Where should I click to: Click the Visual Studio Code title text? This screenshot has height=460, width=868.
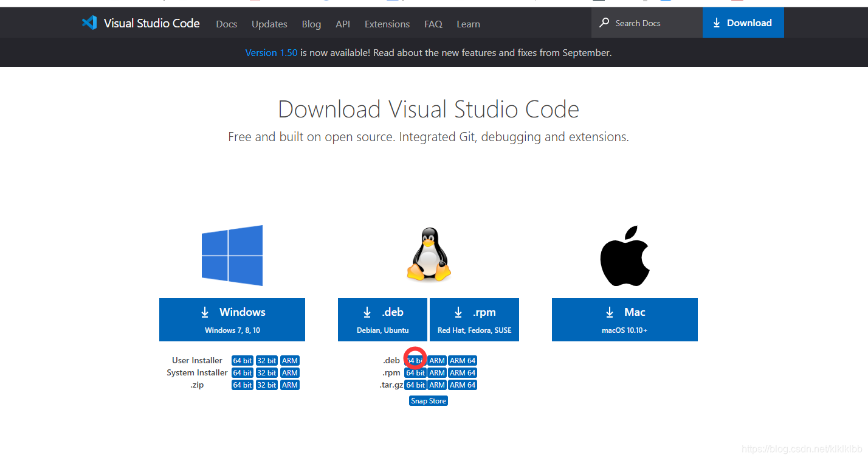click(x=152, y=23)
